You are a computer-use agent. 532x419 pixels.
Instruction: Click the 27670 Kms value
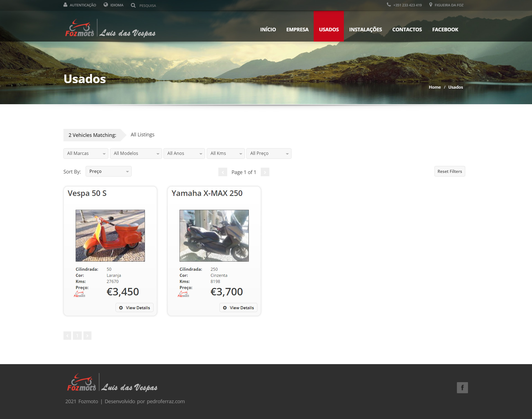point(112,281)
